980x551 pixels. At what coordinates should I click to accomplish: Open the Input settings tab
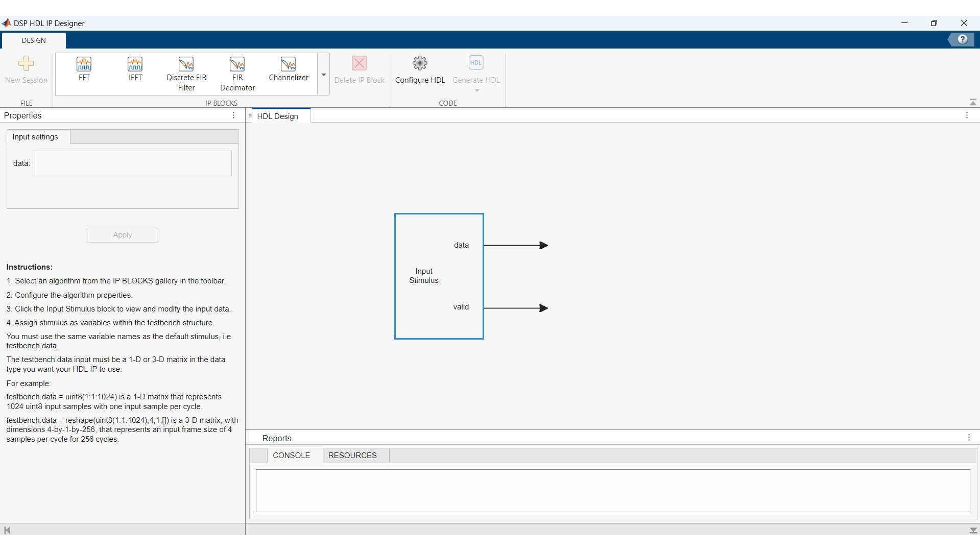(x=34, y=136)
